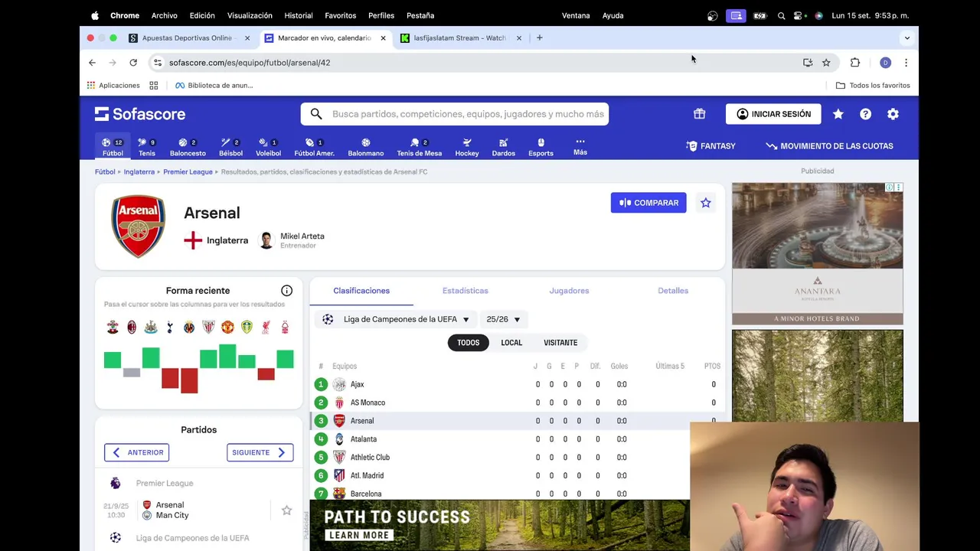Click the COMPARAR button
Image resolution: width=980 pixels, height=551 pixels.
[x=648, y=203]
